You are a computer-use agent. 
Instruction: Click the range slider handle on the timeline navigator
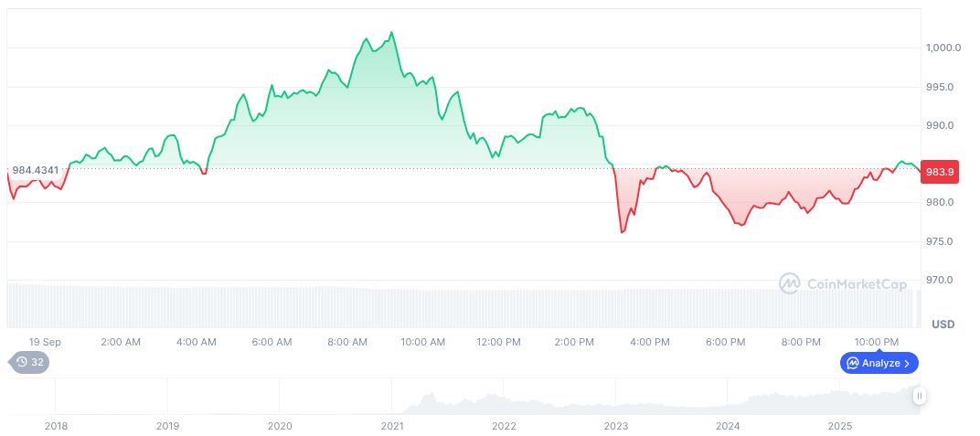click(x=919, y=396)
